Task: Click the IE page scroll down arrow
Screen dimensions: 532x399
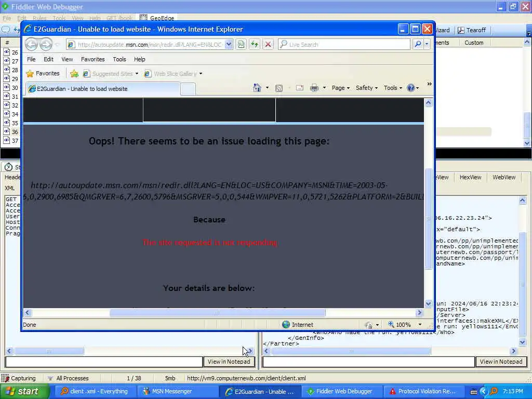Action: click(x=429, y=303)
